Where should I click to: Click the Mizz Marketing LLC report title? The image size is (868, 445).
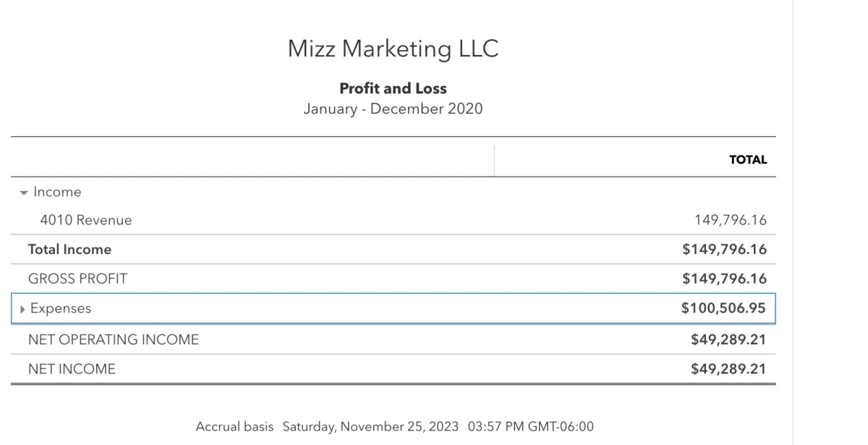pos(393,49)
